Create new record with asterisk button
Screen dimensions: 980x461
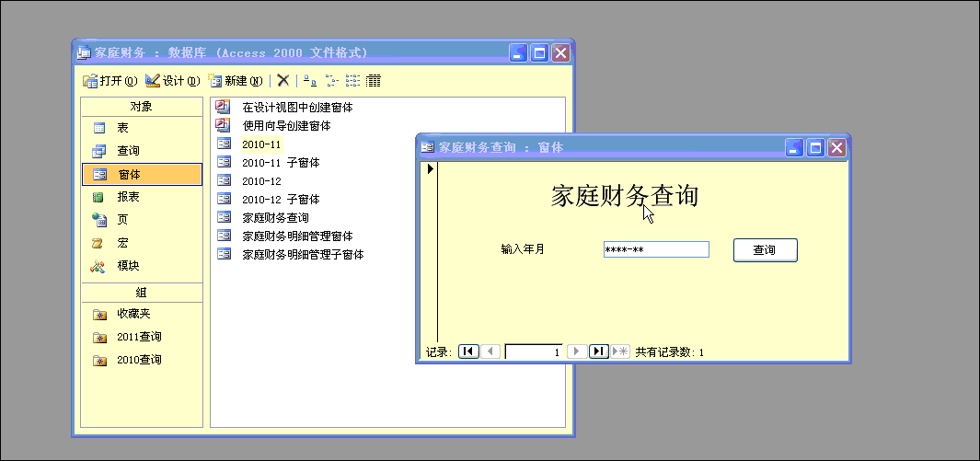point(620,352)
